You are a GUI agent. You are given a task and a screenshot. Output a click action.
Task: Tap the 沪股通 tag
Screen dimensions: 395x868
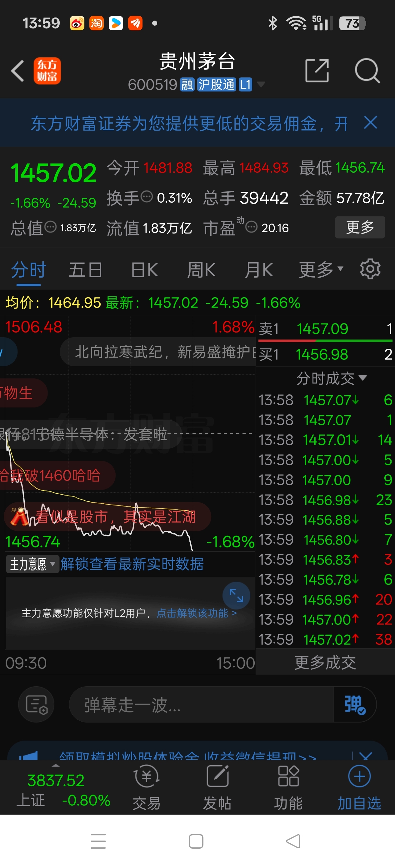tap(216, 85)
